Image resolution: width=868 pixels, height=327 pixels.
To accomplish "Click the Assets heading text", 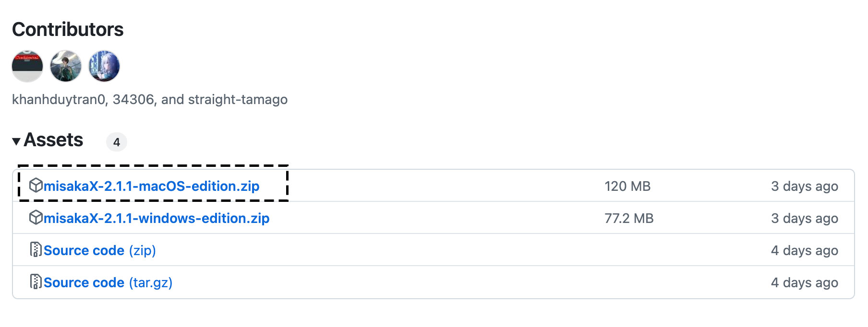I will pyautogui.click(x=53, y=140).
